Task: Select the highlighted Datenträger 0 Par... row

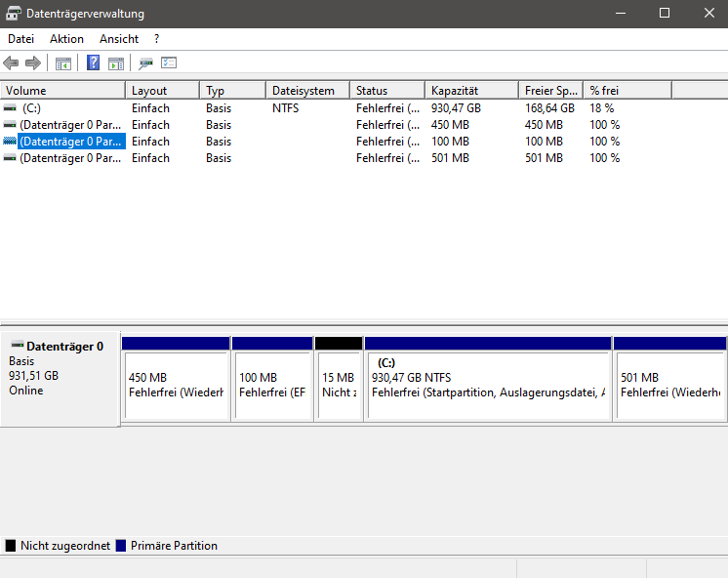Action: 71,142
